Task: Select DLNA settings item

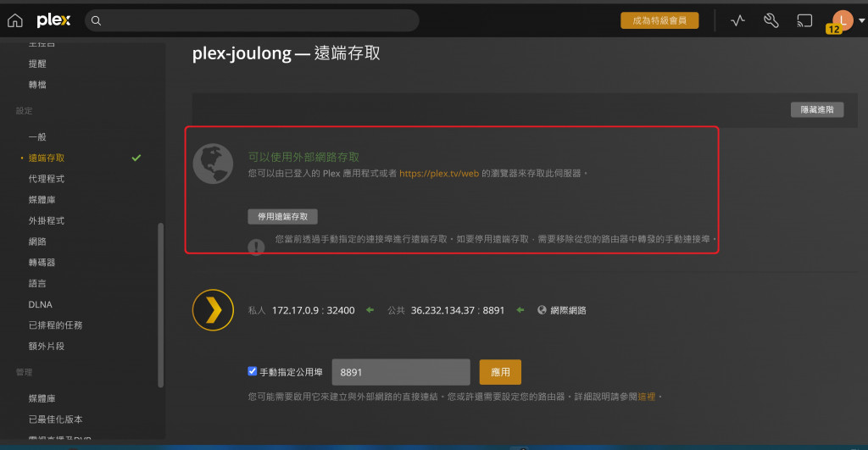Action: pyautogui.click(x=40, y=304)
